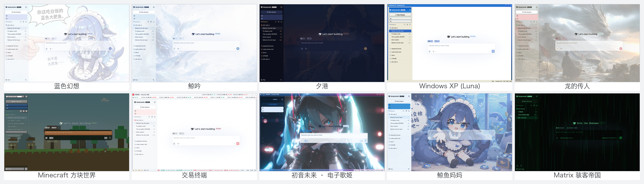The width and height of the screenshot is (644, 184).
Task: New Session button in 鲸吟 preview
Action: [144, 12]
